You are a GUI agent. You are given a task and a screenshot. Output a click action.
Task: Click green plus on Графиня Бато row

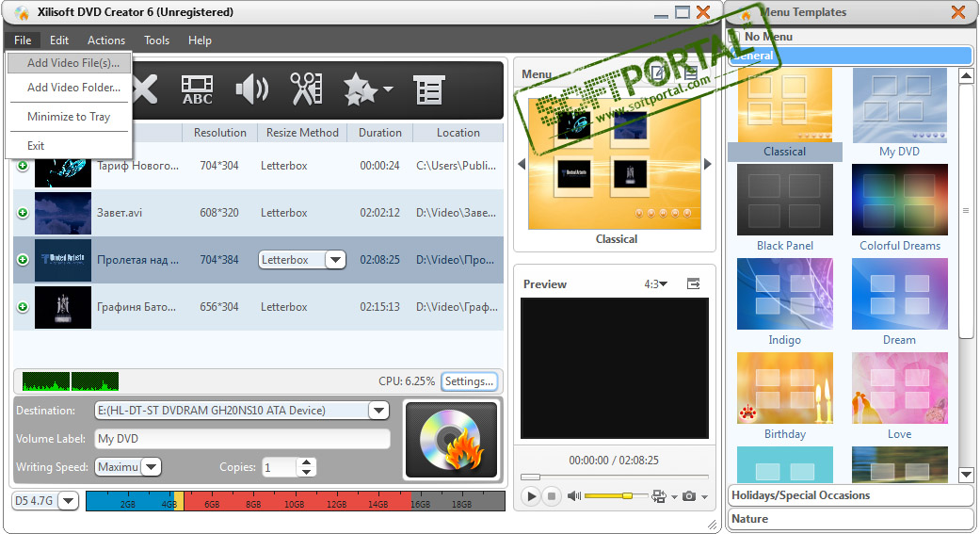point(23,307)
